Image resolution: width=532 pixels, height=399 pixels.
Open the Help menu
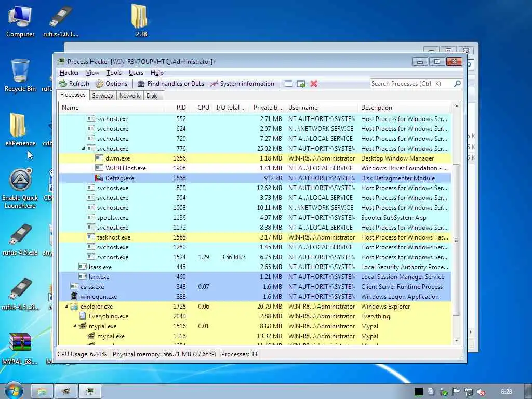(x=157, y=73)
